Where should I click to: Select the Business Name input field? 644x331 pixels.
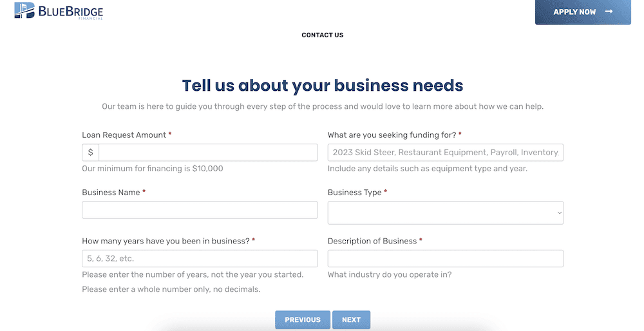click(x=200, y=210)
